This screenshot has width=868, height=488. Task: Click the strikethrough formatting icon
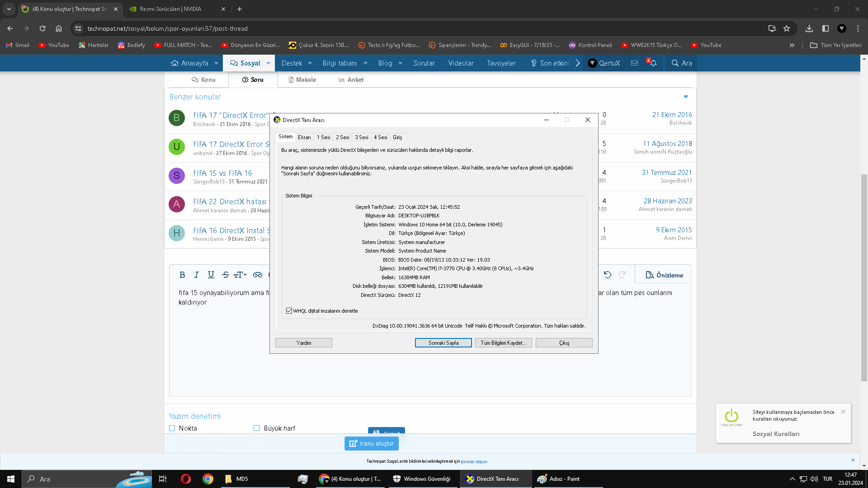coord(225,275)
